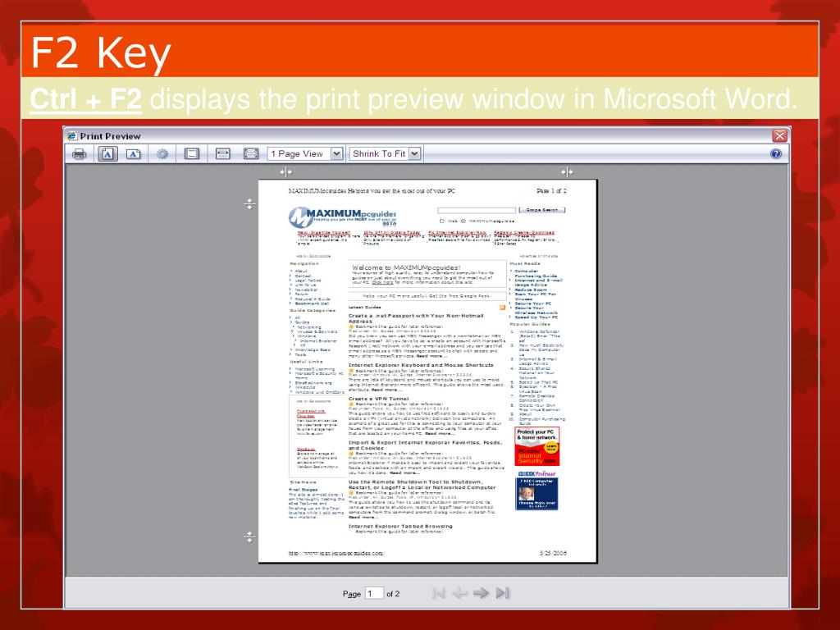Click the 'F2 Key' slide title
Viewport: 840px width, 630px height.
pyautogui.click(x=101, y=53)
